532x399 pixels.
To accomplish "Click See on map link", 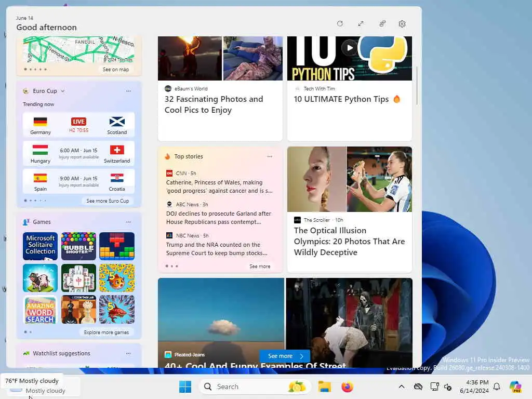I will [x=116, y=69].
